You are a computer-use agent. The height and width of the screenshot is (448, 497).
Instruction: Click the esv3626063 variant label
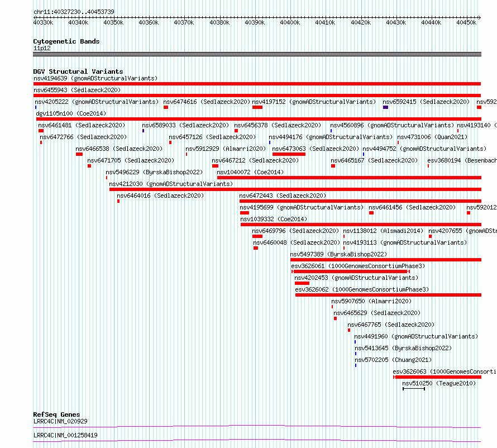(445, 371)
